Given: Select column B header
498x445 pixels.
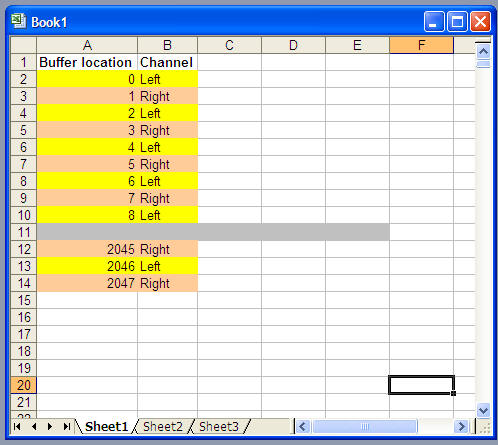Looking at the screenshot, I should pos(167,45).
